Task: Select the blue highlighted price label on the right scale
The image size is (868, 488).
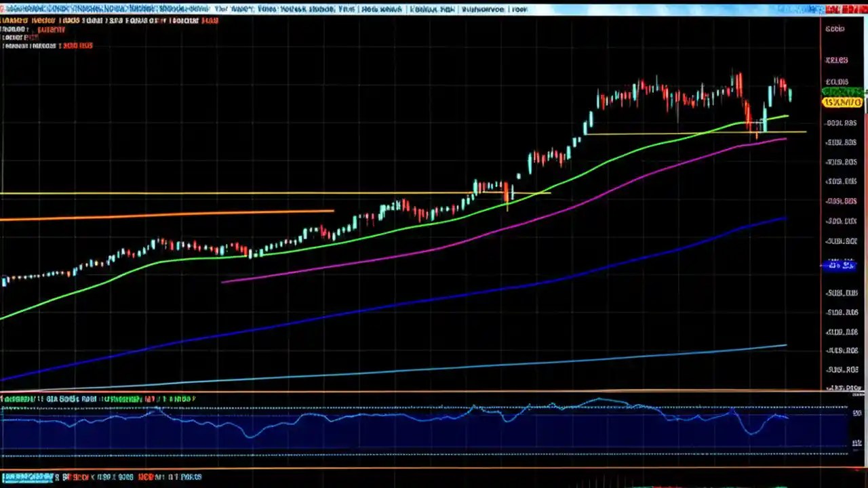Action: point(841,265)
